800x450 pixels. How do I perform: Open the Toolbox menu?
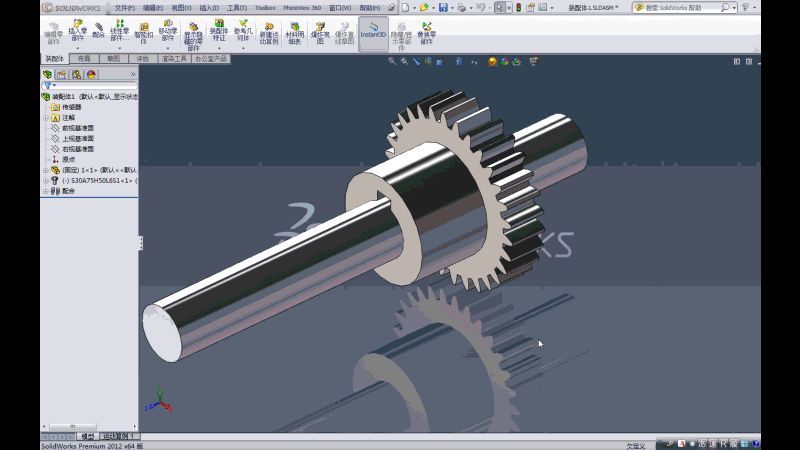pyautogui.click(x=265, y=8)
